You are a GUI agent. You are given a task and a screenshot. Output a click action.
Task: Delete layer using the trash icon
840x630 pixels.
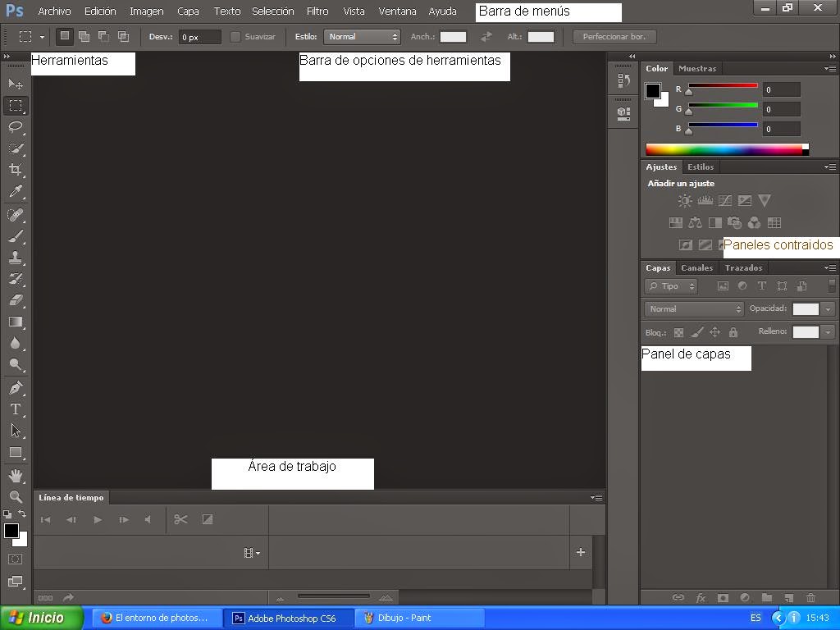tap(811, 597)
